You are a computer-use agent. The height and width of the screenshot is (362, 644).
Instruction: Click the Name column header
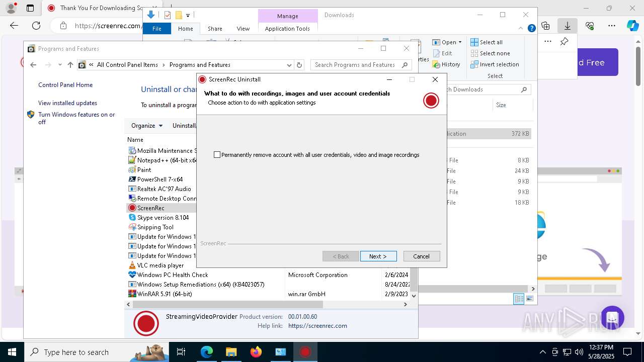click(135, 140)
